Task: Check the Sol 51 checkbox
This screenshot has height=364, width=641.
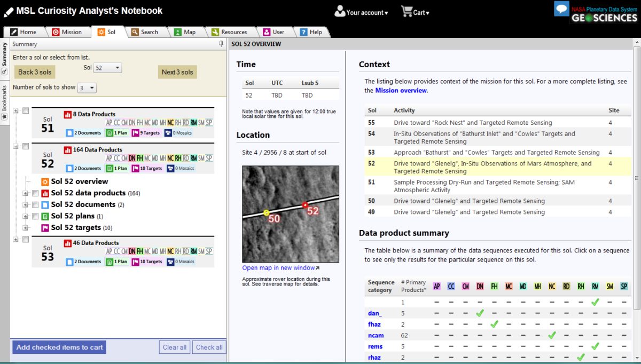Action: pos(26,110)
